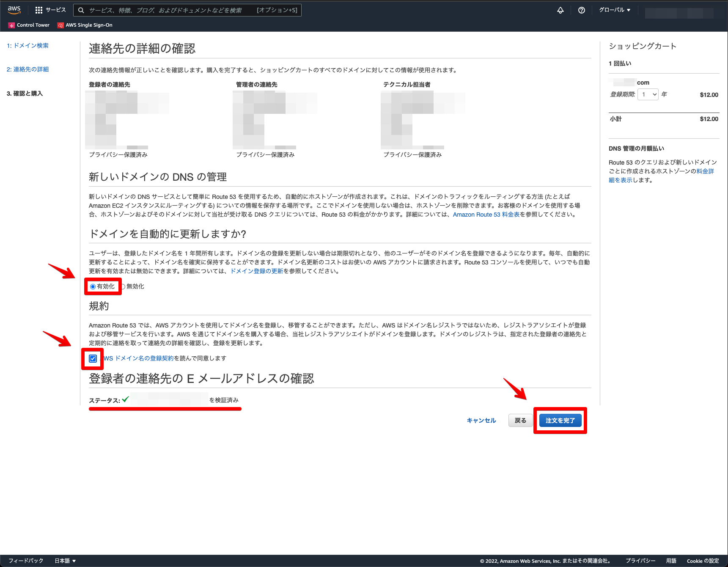728x567 pixels.
Task: Toggle the registration agreement checkbox
Action: (93, 359)
